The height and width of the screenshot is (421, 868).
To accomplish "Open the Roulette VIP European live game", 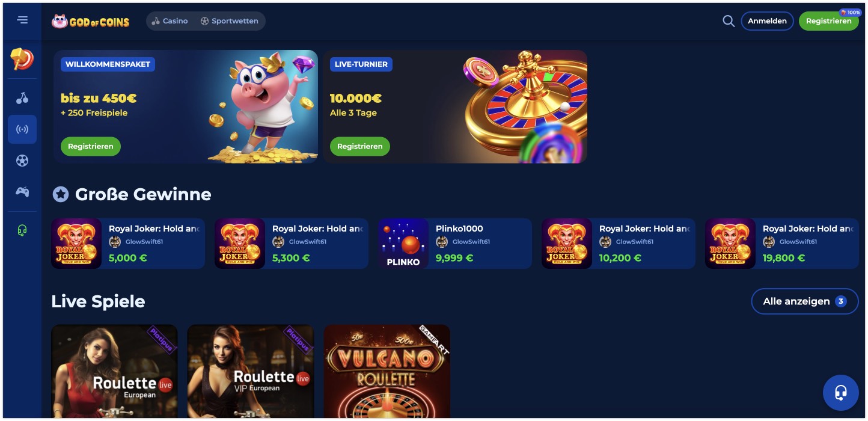I will click(x=251, y=371).
